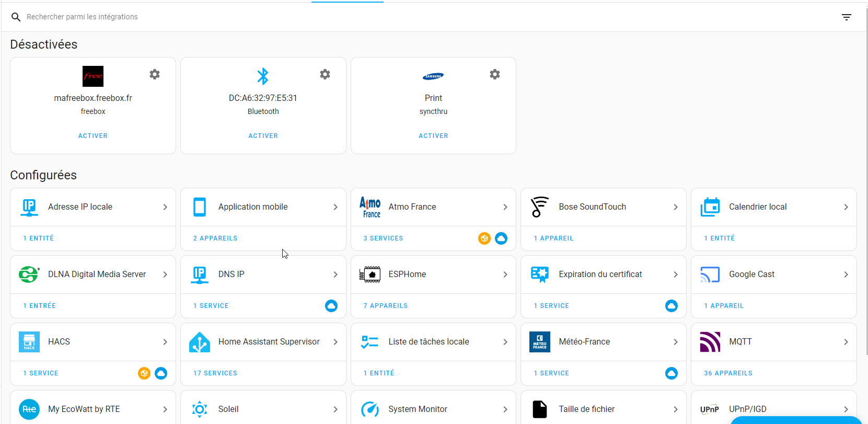
Task: Click the Calendrier local icon
Action: pyautogui.click(x=710, y=207)
